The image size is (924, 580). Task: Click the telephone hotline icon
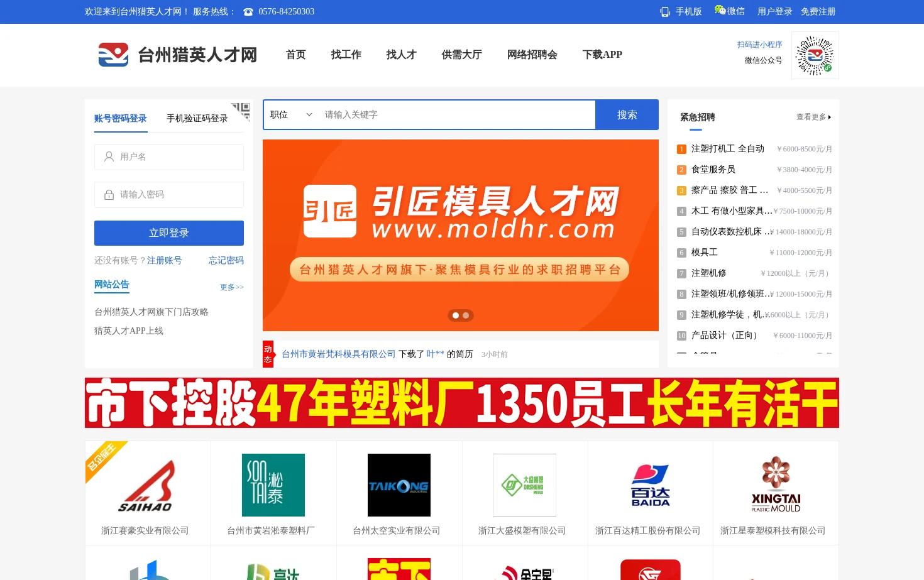click(248, 12)
